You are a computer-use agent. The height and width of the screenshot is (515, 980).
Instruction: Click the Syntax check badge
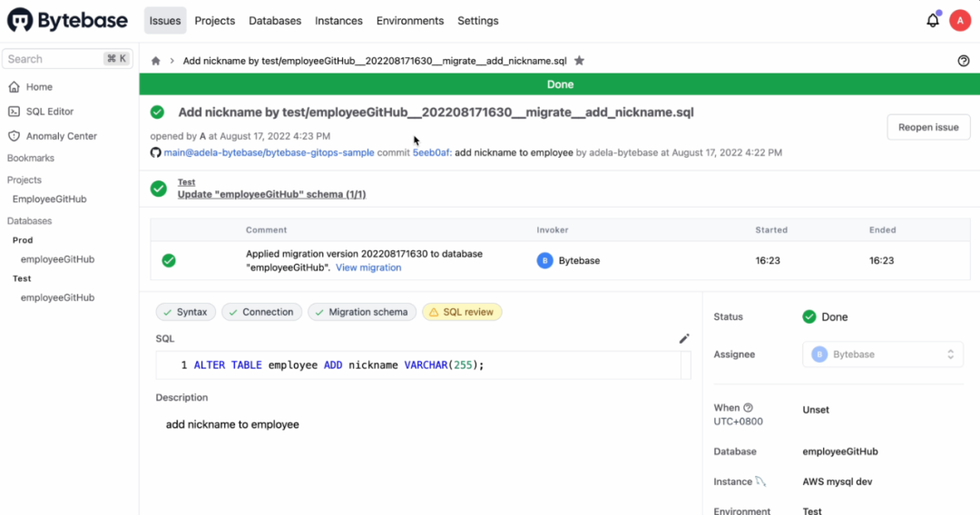[x=184, y=312]
